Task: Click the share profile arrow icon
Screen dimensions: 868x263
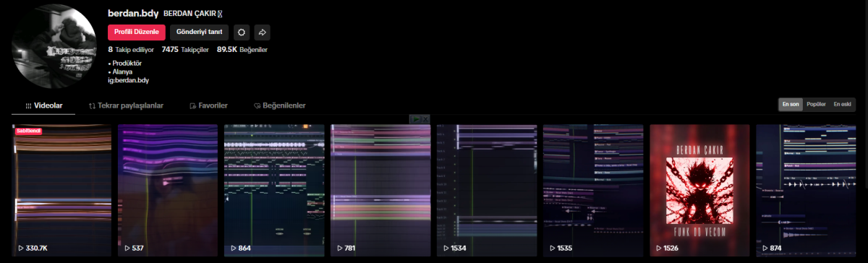Action: coord(263,33)
